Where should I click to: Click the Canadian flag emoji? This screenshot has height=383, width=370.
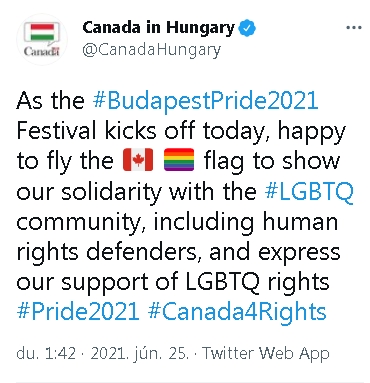tap(138, 160)
